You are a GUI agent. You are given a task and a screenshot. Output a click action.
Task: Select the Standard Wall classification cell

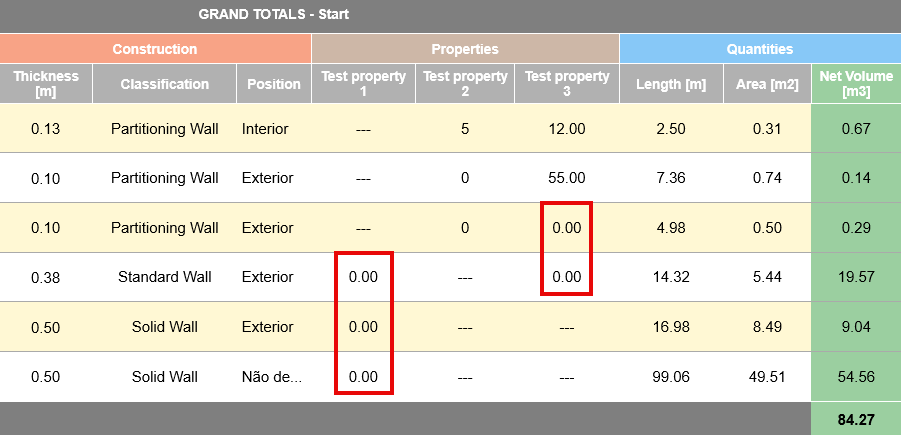point(164,277)
